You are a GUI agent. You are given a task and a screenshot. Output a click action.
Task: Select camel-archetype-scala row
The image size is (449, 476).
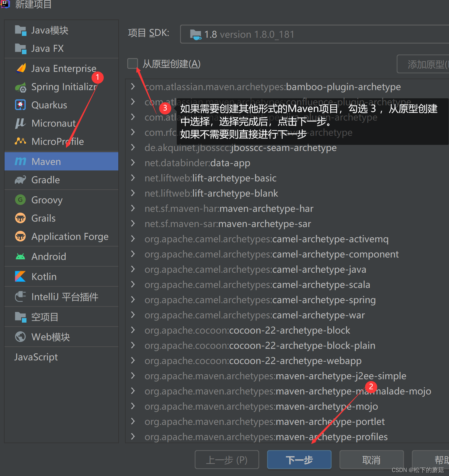click(x=287, y=285)
